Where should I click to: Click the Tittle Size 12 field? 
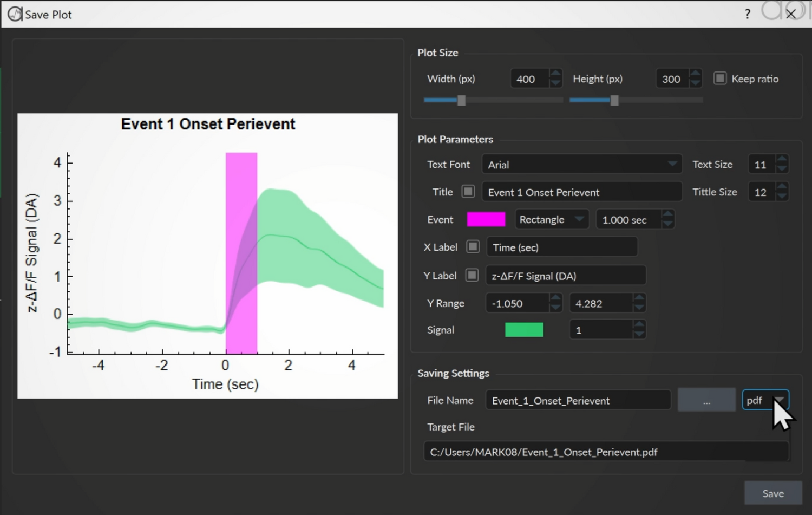(x=762, y=192)
